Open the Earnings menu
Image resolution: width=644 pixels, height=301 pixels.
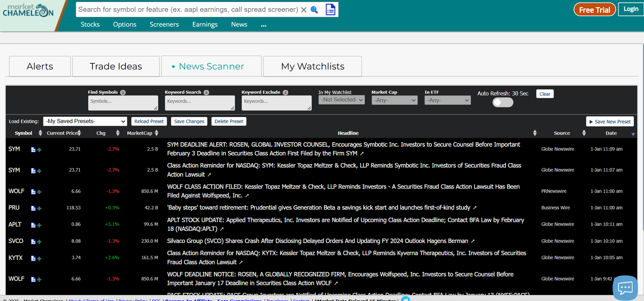pos(205,25)
